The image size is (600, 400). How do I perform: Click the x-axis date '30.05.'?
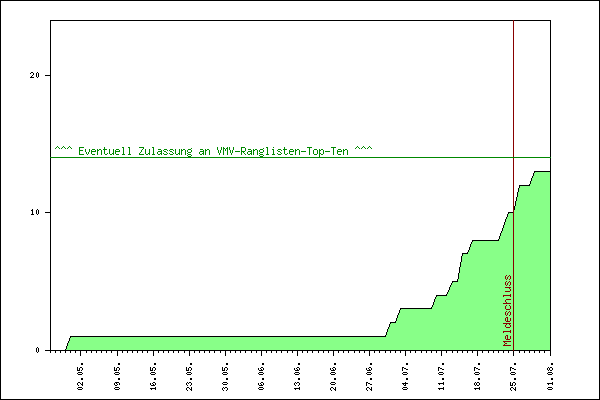point(226,377)
